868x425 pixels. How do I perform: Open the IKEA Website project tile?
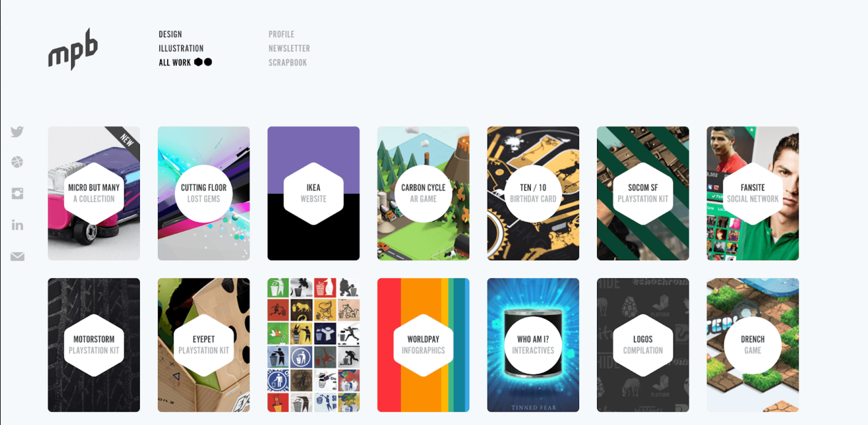pyautogui.click(x=313, y=193)
